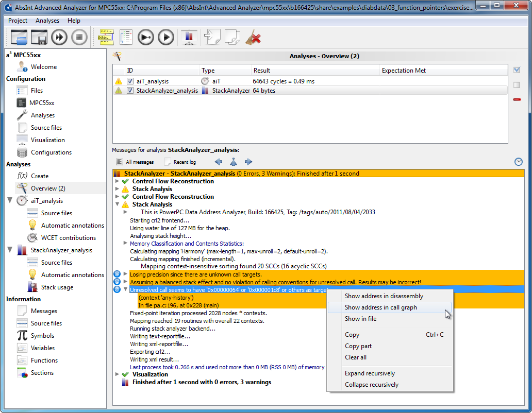Open Sections pie-chart item
Image resolution: width=532 pixels, height=413 pixels.
coord(42,372)
